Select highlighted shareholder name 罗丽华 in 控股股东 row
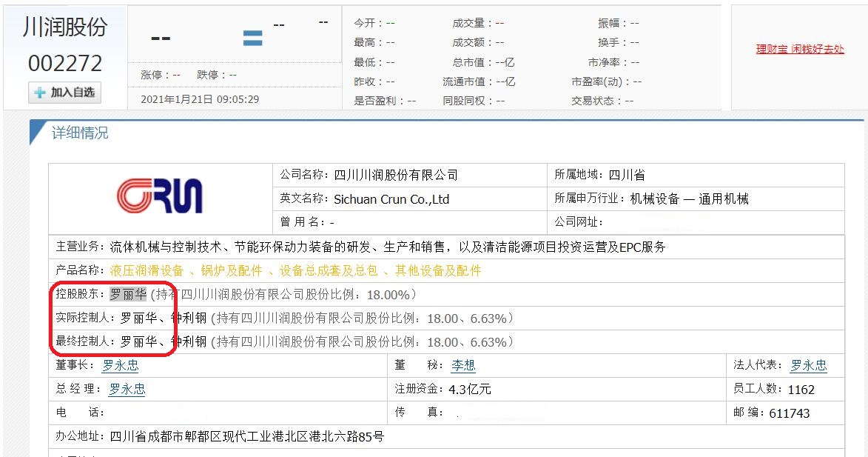The width and height of the screenshot is (868, 457). (128, 295)
